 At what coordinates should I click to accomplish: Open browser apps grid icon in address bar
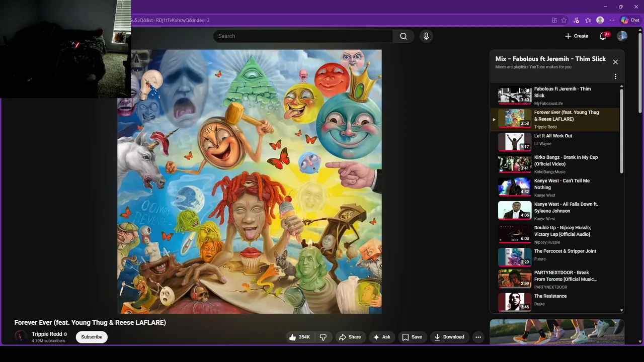(554, 20)
